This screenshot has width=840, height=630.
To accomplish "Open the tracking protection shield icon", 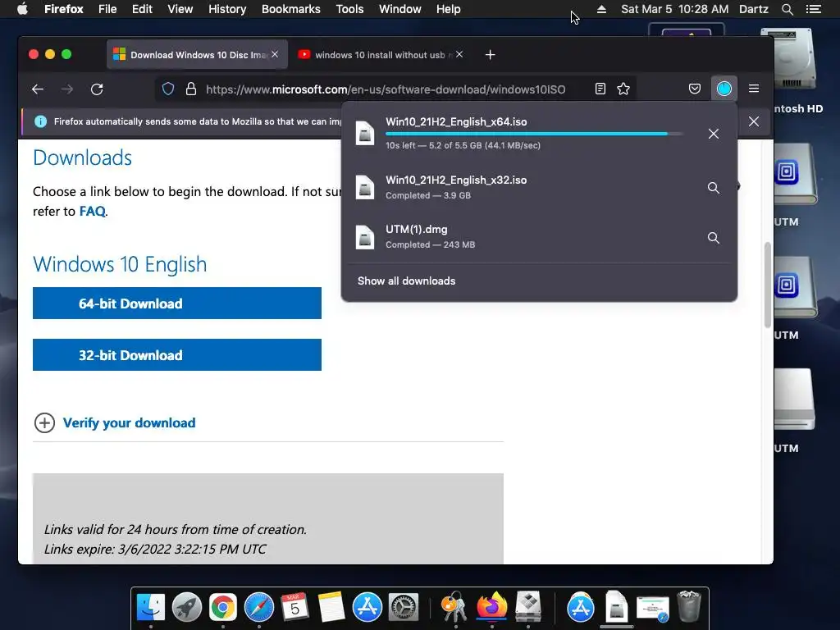I will (168, 89).
